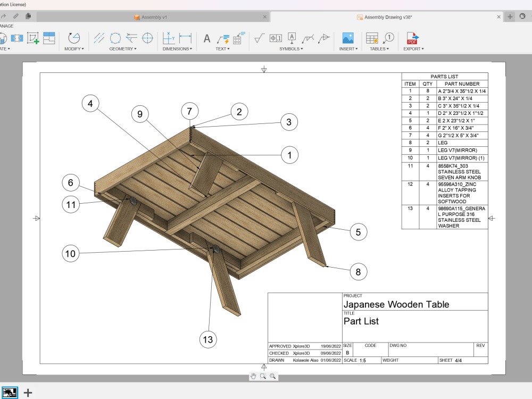Click the Part List title text

[361, 321]
